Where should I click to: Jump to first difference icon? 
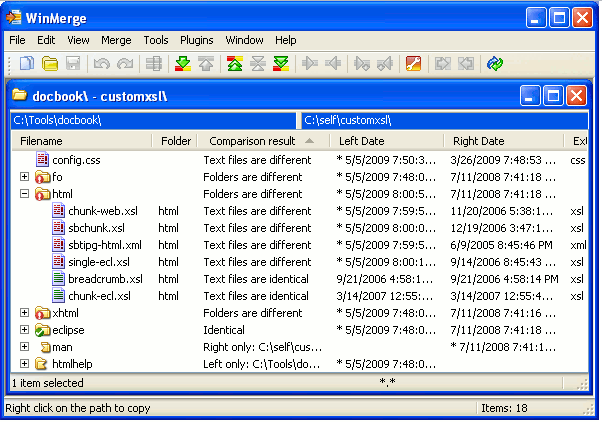(x=234, y=64)
